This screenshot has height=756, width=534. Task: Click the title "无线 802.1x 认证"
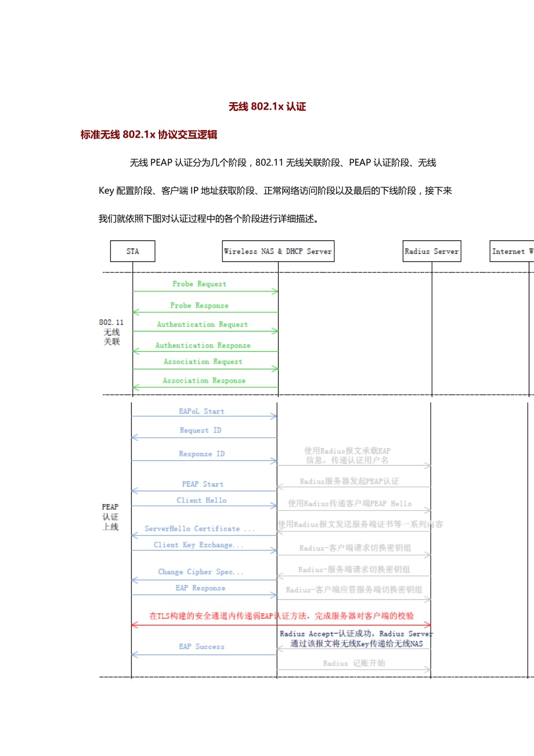[267, 106]
